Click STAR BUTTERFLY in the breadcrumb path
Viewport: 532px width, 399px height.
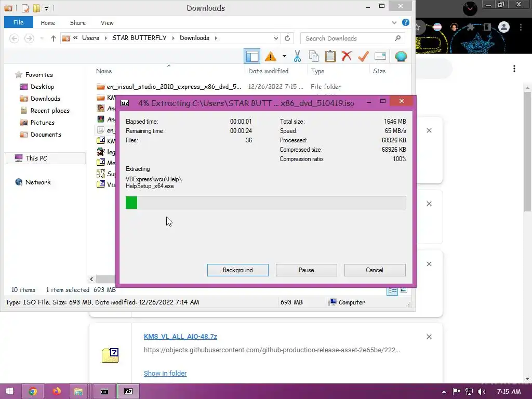click(139, 38)
